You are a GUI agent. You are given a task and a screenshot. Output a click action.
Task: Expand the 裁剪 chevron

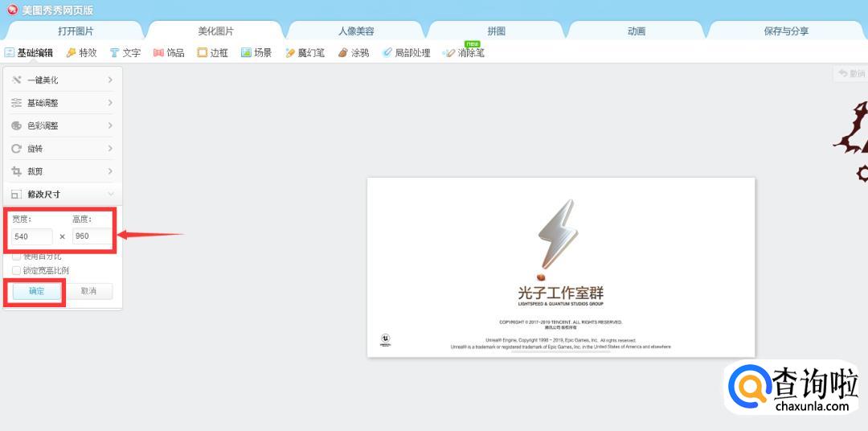110,171
